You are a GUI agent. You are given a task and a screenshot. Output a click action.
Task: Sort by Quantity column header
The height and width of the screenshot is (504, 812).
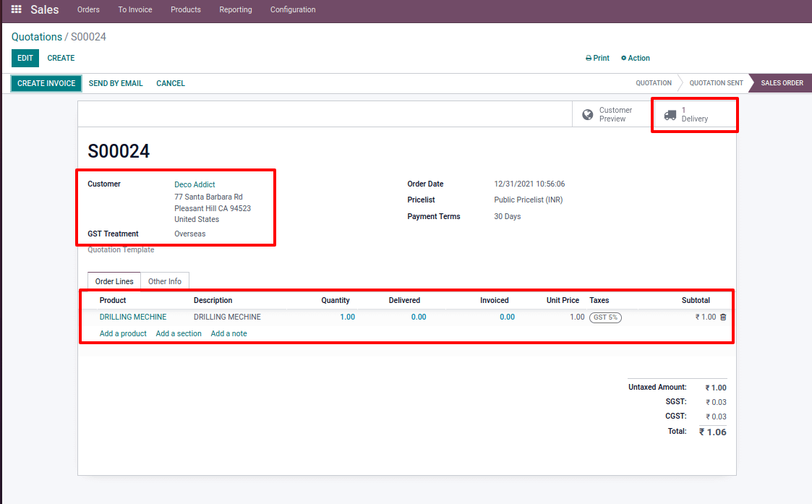(335, 300)
